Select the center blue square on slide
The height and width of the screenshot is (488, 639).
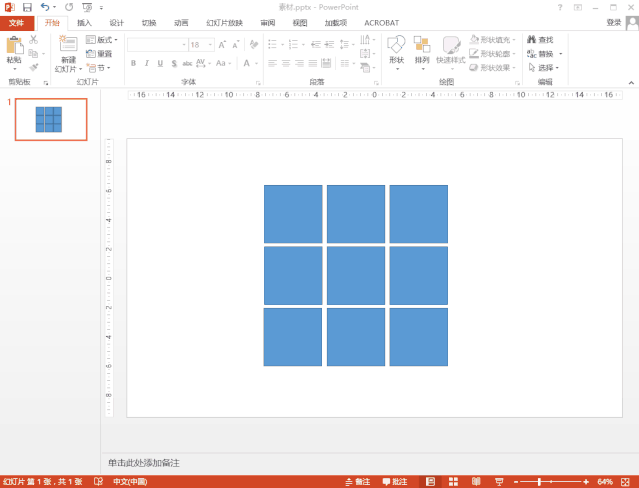(x=356, y=276)
